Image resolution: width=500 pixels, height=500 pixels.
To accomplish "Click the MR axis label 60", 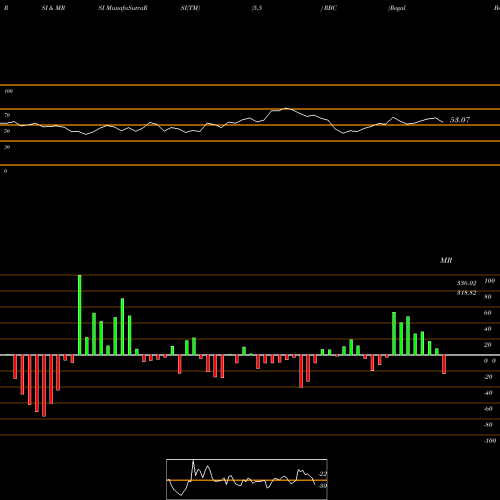I will (x=488, y=313).
